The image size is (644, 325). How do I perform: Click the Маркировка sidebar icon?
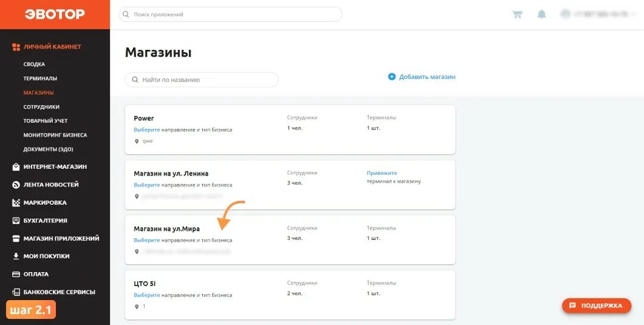point(16,203)
